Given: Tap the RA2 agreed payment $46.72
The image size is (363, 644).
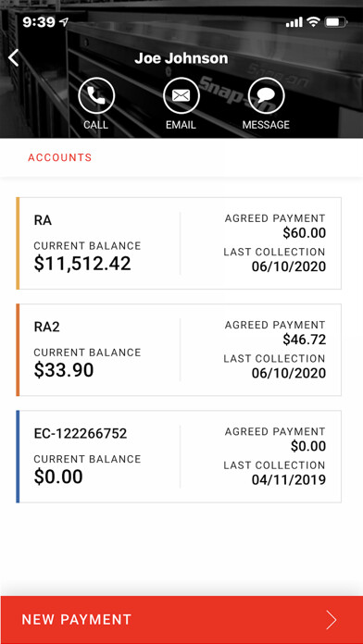Looking at the screenshot, I should (305, 340).
